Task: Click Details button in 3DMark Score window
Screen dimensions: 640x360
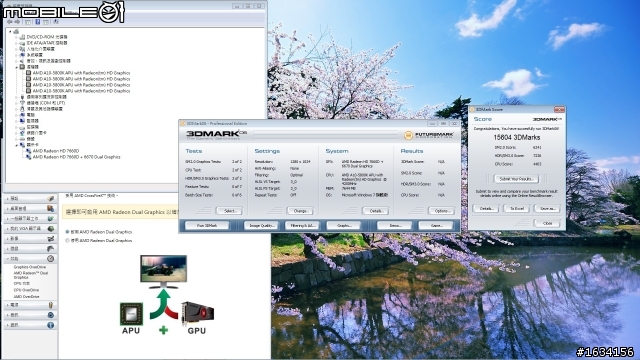Action: (486, 209)
